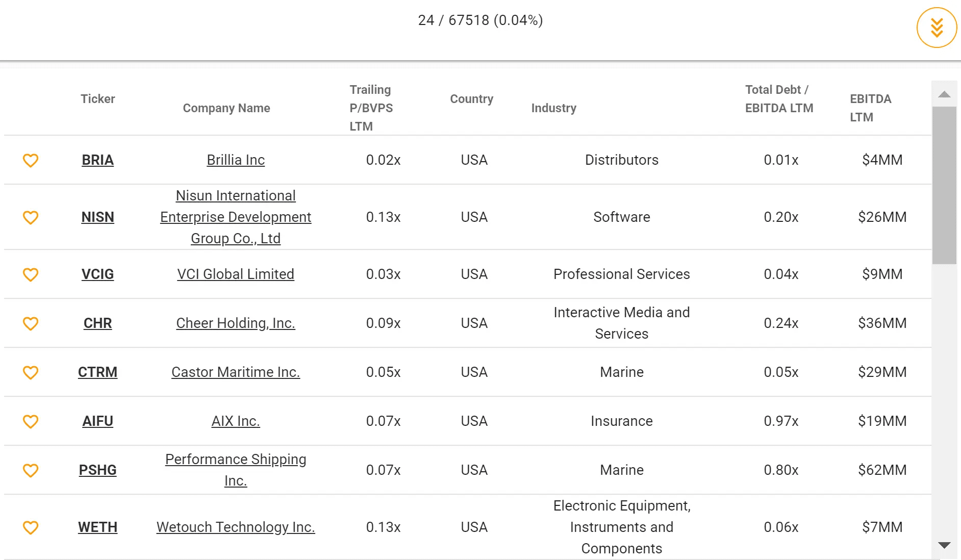This screenshot has width=961, height=560.
Task: Click the Industry column header
Action: tap(553, 108)
